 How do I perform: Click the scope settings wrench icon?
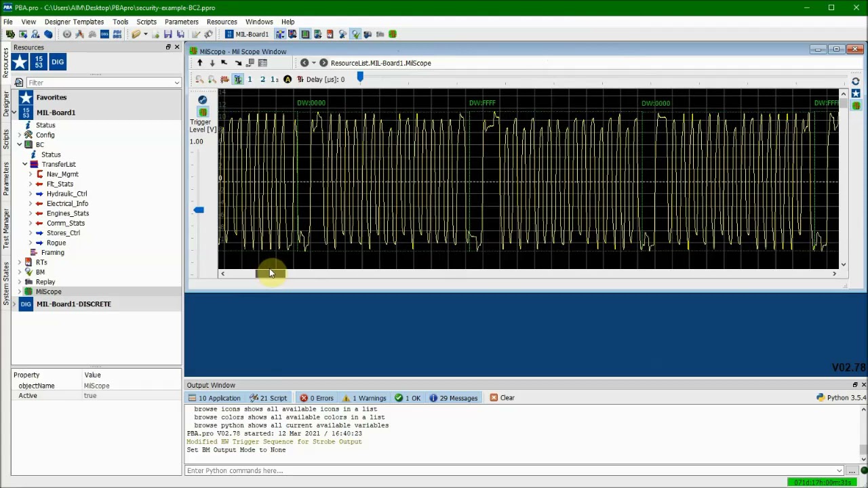coord(202,100)
